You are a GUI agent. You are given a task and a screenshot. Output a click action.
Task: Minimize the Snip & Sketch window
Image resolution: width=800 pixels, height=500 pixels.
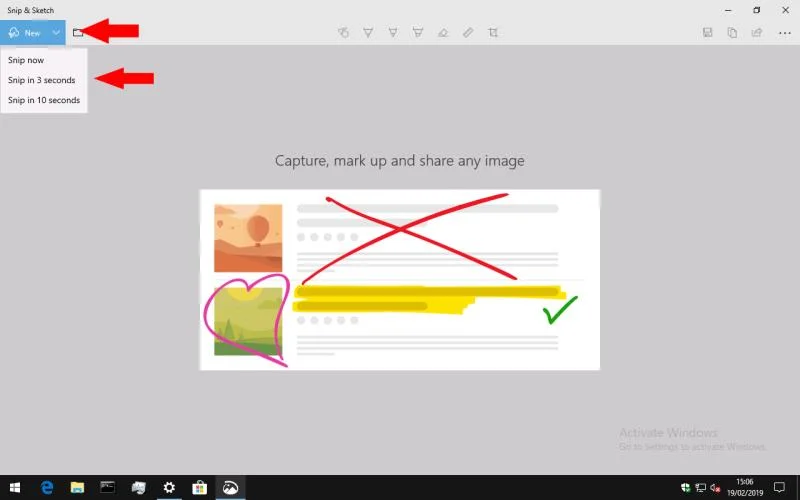pyautogui.click(x=728, y=10)
